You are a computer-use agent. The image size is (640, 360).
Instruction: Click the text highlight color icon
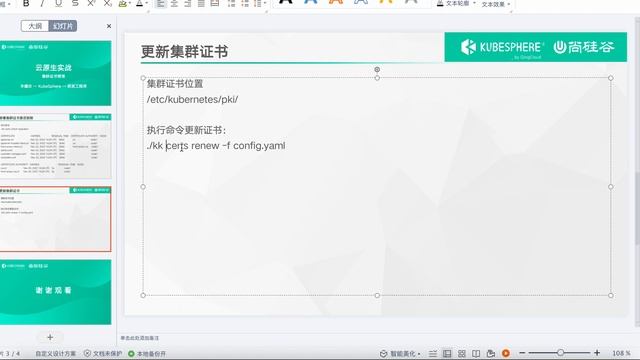pyautogui.click(x=122, y=4)
